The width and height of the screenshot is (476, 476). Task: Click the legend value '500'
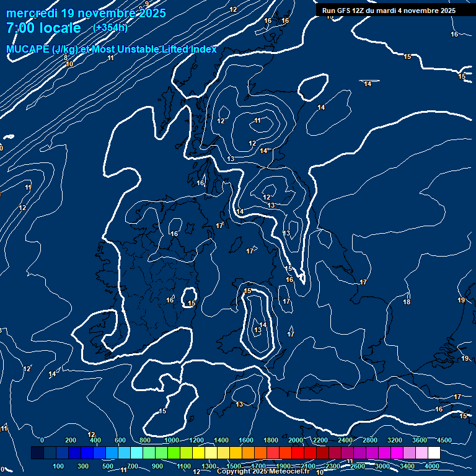[108, 466]
